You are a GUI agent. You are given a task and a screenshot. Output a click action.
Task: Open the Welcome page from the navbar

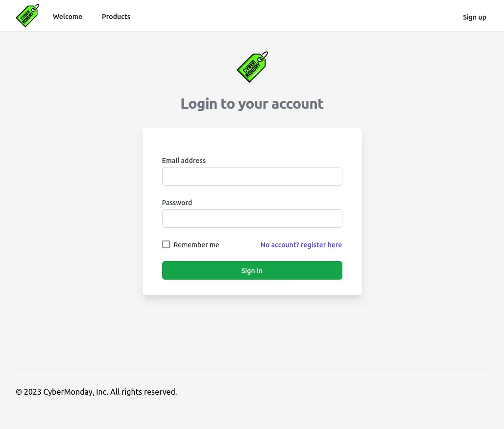click(68, 17)
